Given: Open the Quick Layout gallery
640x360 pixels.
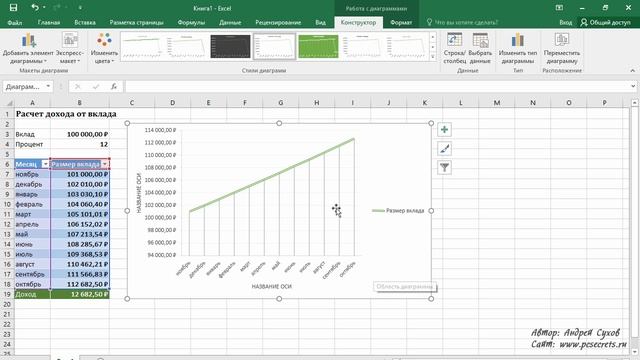Looking at the screenshot, I should click(x=70, y=48).
